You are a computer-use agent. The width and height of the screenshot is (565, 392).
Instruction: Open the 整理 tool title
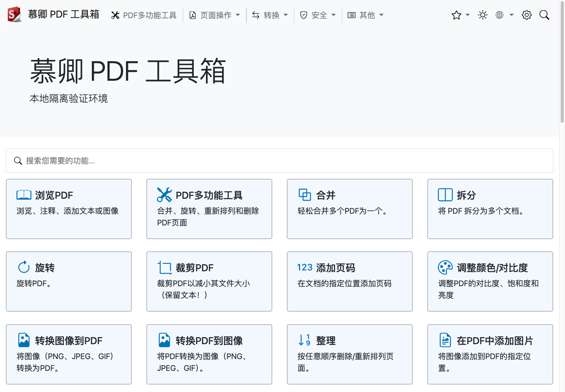326,341
